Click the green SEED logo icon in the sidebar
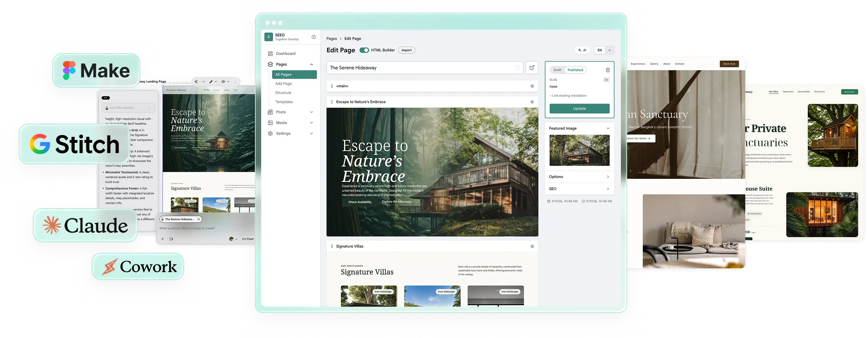This screenshot has width=868, height=338. click(x=269, y=37)
